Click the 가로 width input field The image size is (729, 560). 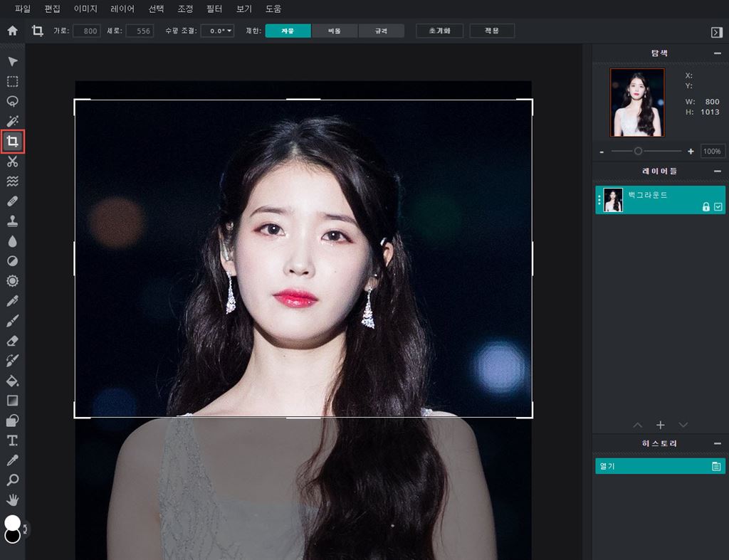click(x=87, y=31)
